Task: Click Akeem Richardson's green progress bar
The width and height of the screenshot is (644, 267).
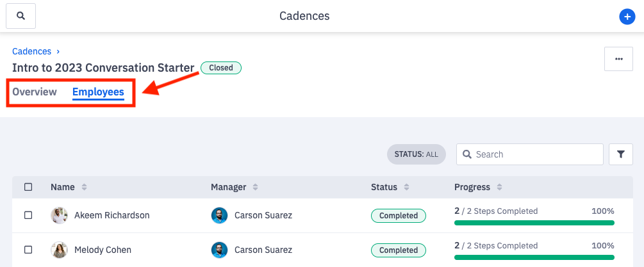Action: (534, 223)
